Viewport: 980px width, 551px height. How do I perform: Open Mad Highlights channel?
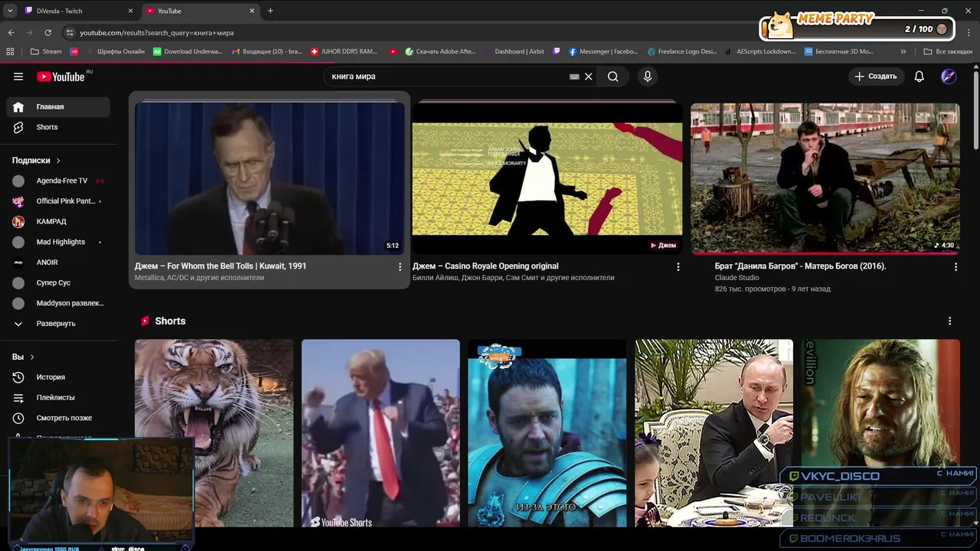click(x=58, y=242)
